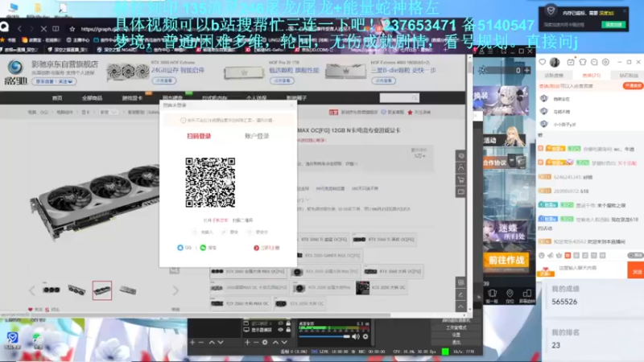Add OBS scene with plus icon
Screen dimensions: 644x362
(x=192, y=342)
